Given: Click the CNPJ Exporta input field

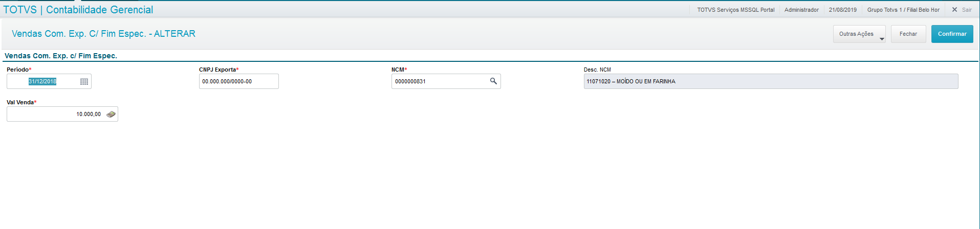Looking at the screenshot, I should 239,81.
